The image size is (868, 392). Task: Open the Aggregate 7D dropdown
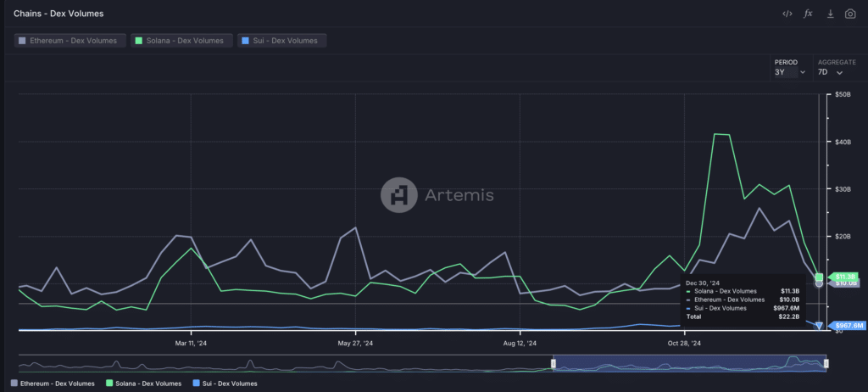coord(831,73)
